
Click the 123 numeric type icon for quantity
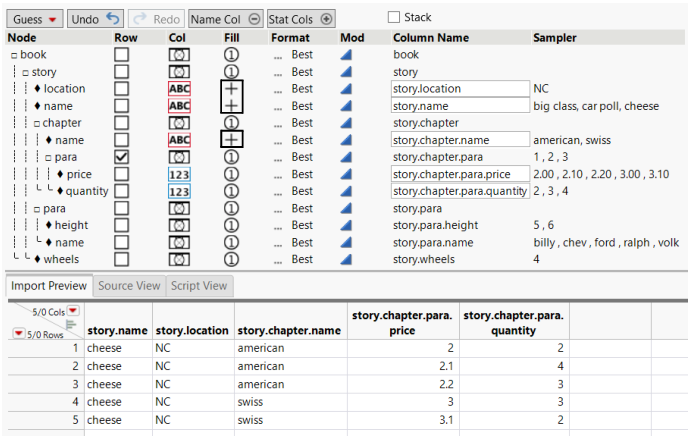click(x=179, y=192)
